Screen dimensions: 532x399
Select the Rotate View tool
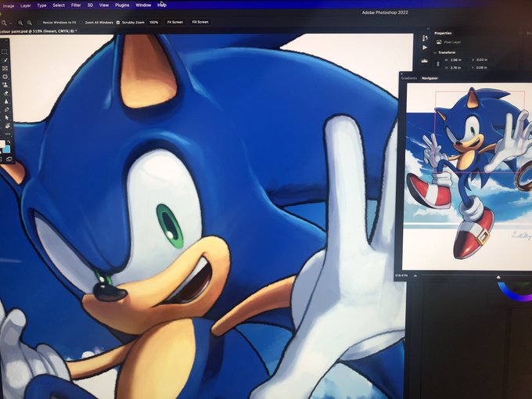pos(7,126)
